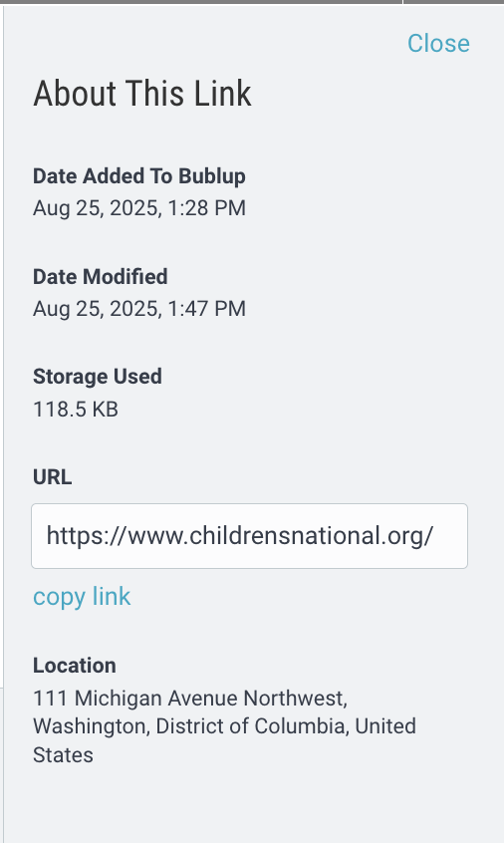
Task: Click the "Date Modified" label
Action: click(x=100, y=277)
